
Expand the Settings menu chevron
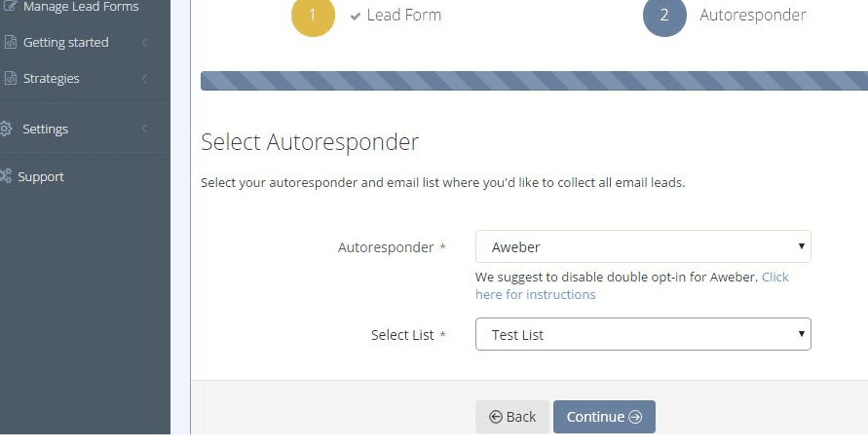pyautogui.click(x=144, y=129)
